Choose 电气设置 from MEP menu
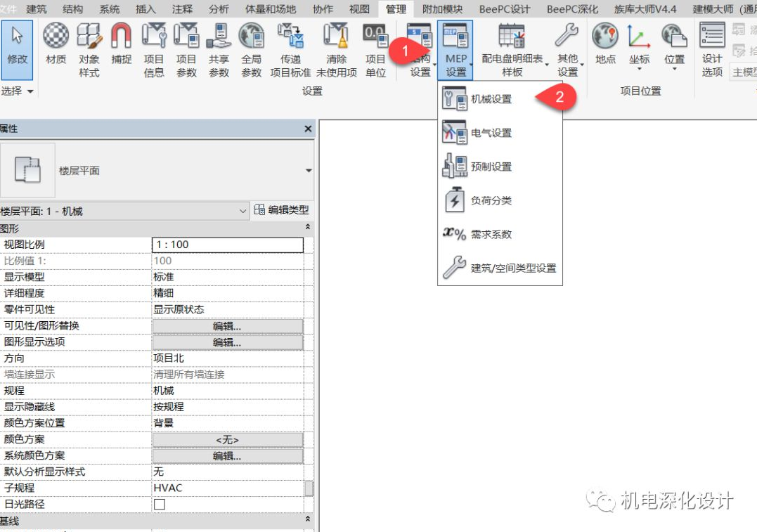The image size is (757, 532). tap(500, 133)
